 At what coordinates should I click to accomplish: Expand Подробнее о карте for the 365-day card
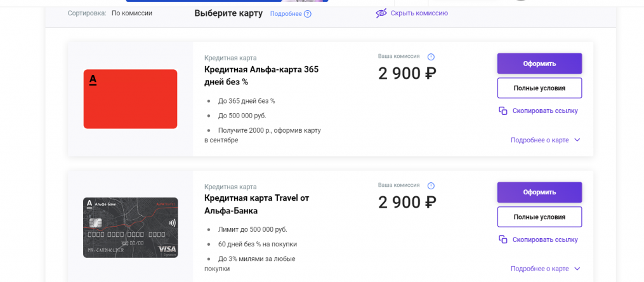pos(545,140)
